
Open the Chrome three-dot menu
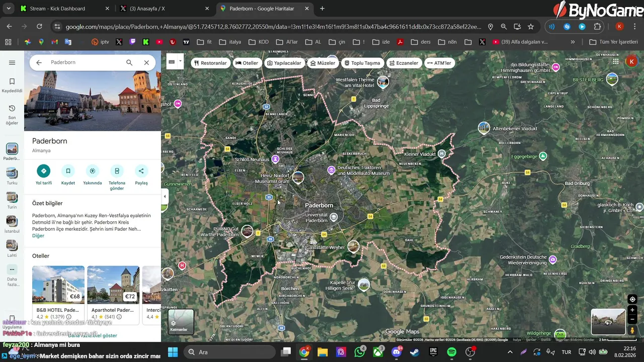coord(635,27)
